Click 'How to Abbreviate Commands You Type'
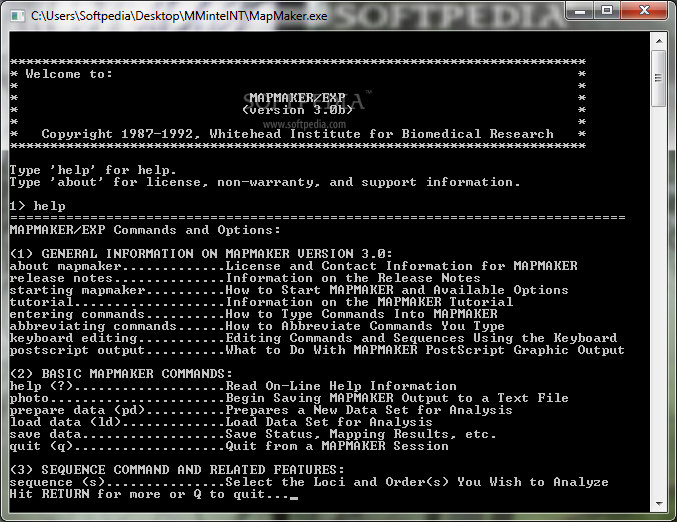The image size is (677, 522). click(x=365, y=326)
